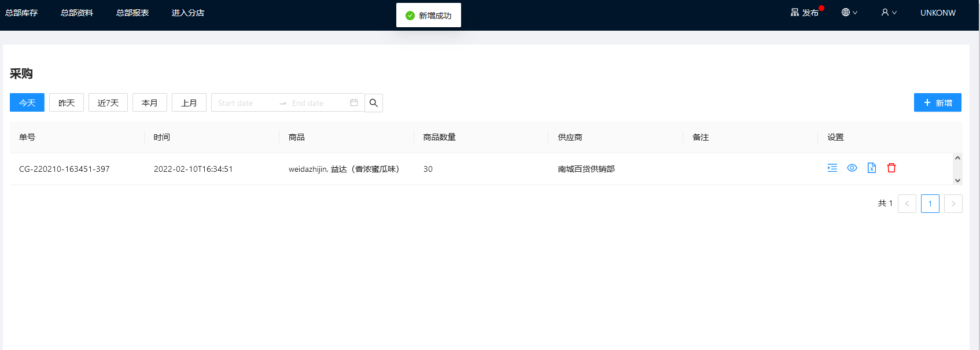Viewport: 980px width, 350px height.
Task: Open the user account dropdown
Action: tap(889, 12)
